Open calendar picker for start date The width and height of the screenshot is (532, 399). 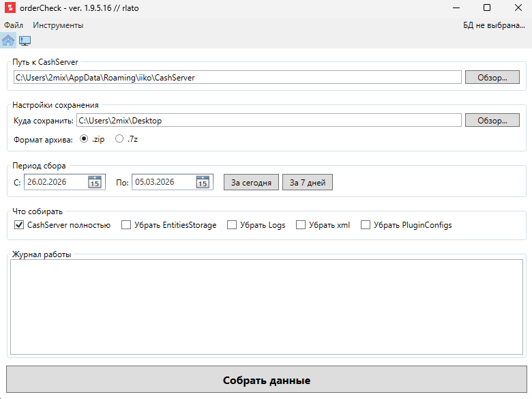point(95,182)
